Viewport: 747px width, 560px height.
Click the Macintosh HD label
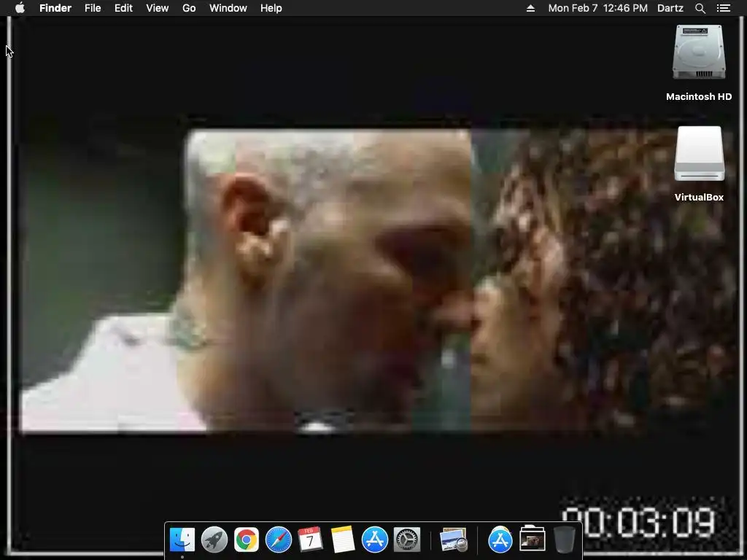pyautogui.click(x=699, y=97)
